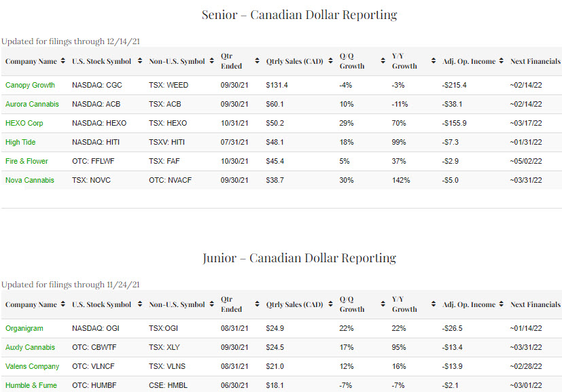
Task: Open the Aurora Cannabis link
Action: (x=32, y=104)
